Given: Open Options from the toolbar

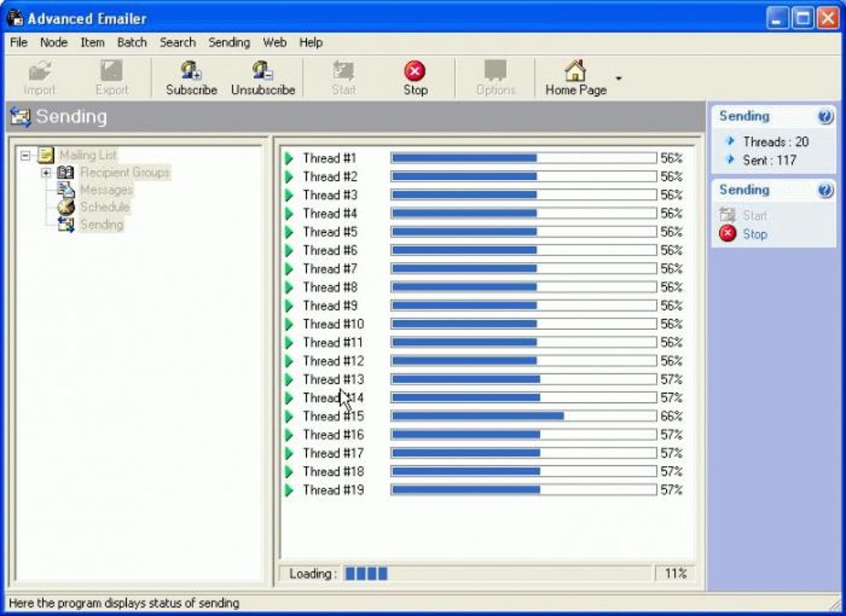Looking at the screenshot, I should click(x=495, y=70).
